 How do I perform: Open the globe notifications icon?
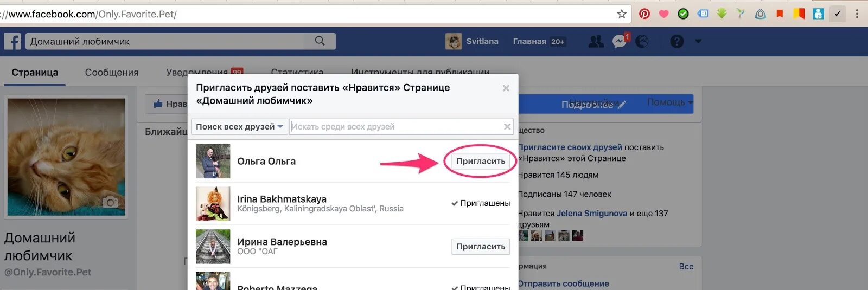coord(642,41)
